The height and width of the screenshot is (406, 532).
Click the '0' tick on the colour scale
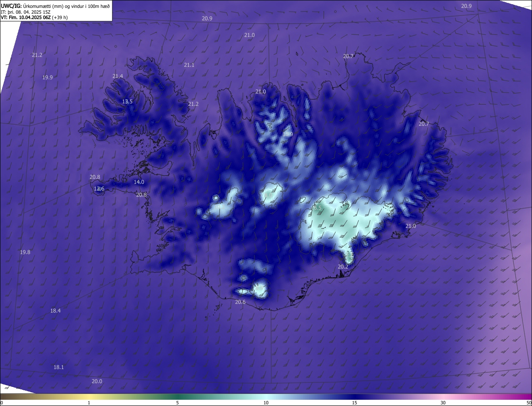pos(2,403)
